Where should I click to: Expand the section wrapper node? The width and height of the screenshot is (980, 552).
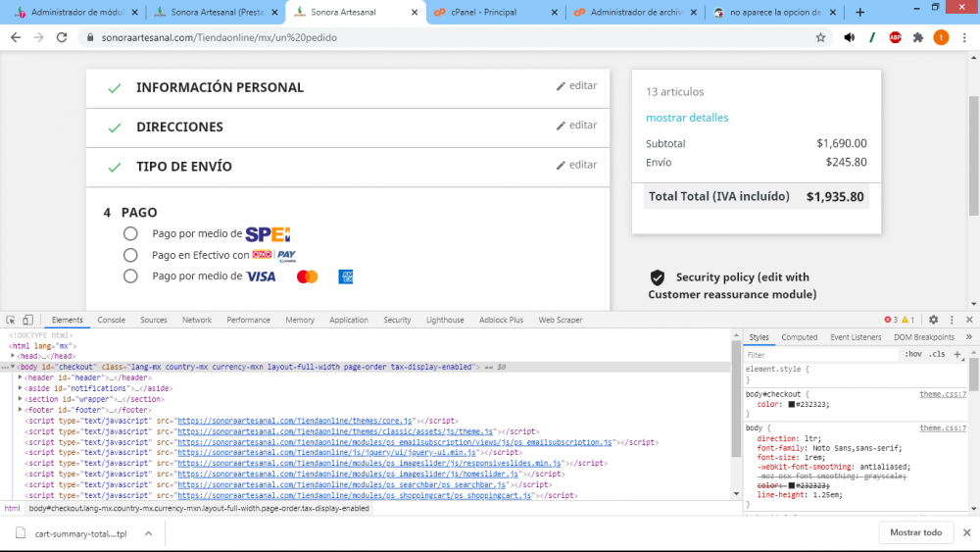click(x=20, y=399)
